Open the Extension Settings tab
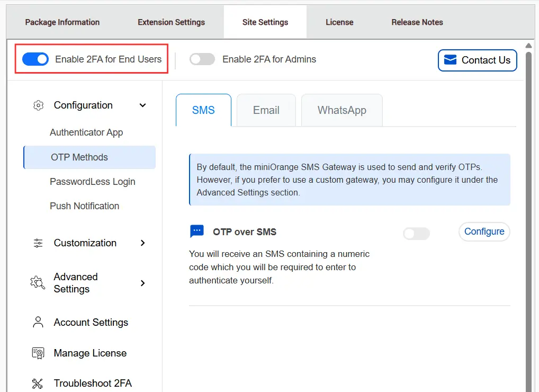 click(x=171, y=22)
